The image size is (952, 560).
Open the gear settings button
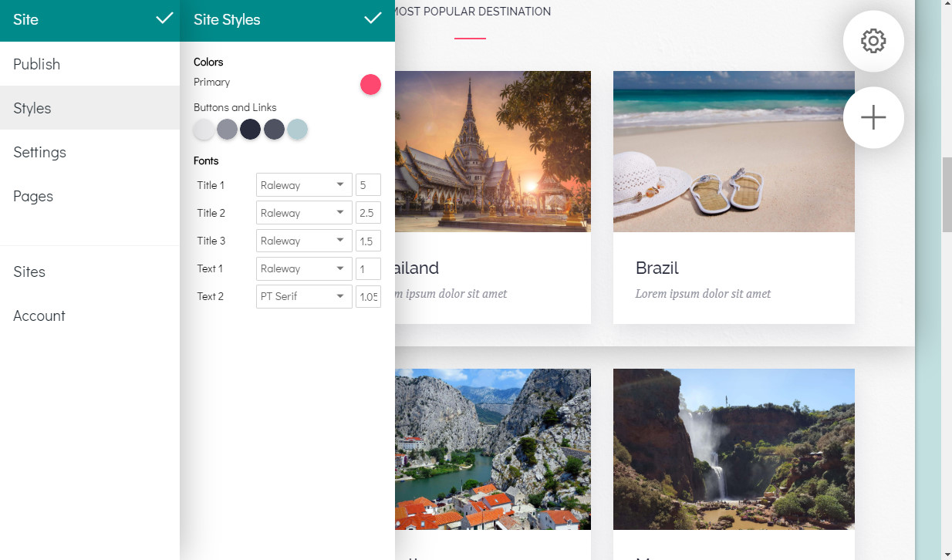point(873,41)
